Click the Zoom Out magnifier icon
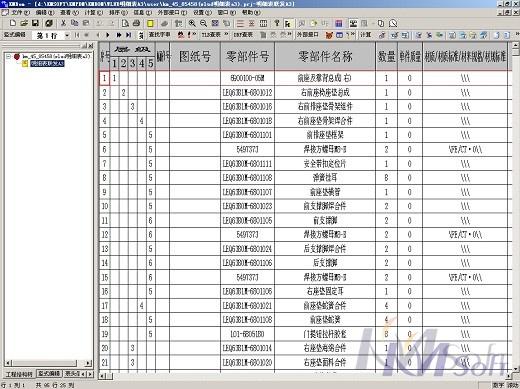Image resolution: width=520 pixels, height=389 pixels. (204, 23)
